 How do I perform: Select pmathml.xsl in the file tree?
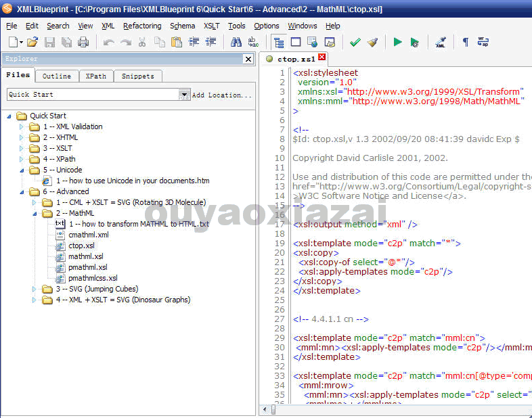tap(88, 267)
